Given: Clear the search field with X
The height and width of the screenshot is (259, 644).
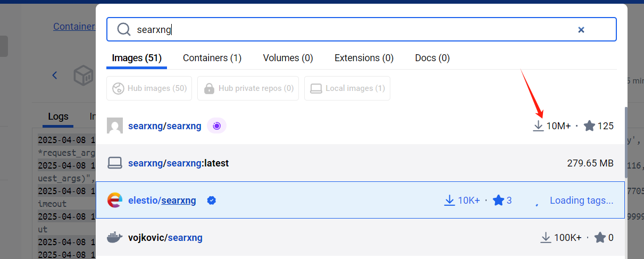Looking at the screenshot, I should [581, 30].
